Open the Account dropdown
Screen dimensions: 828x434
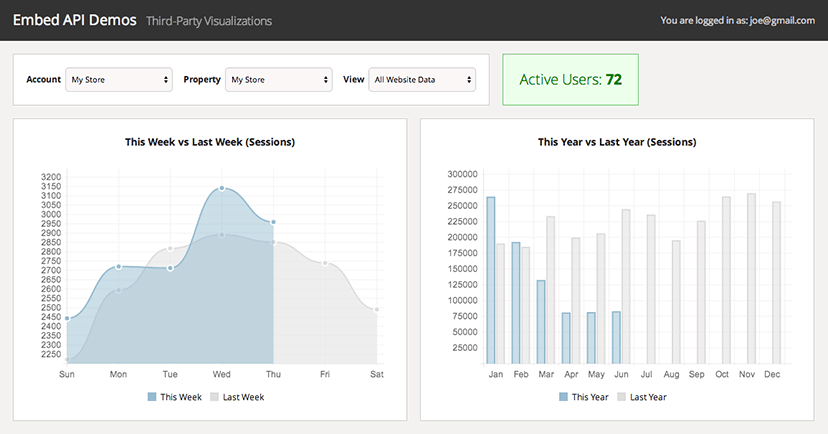point(118,79)
